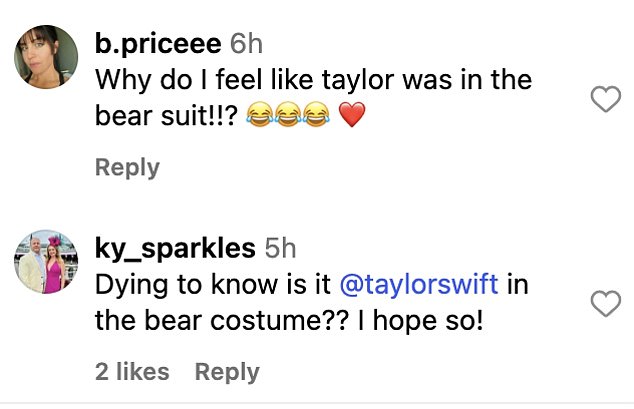This screenshot has height=409, width=634.
Task: Like b.priceee's comment with the heart
Action: [x=606, y=98]
